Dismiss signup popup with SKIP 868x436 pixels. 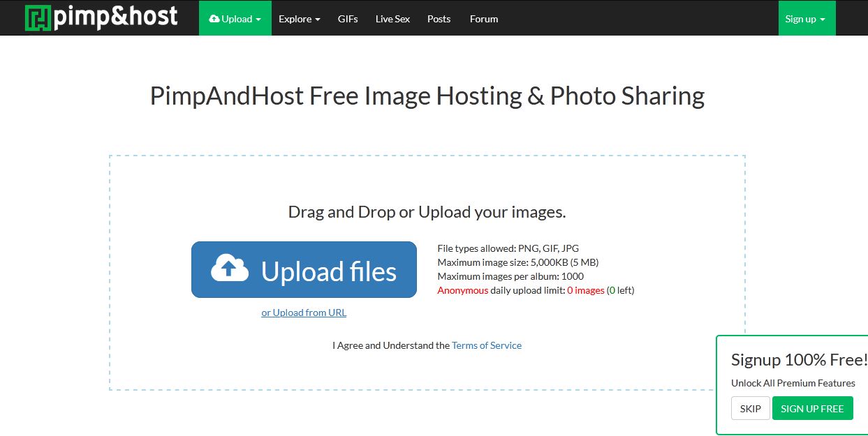pyautogui.click(x=751, y=408)
